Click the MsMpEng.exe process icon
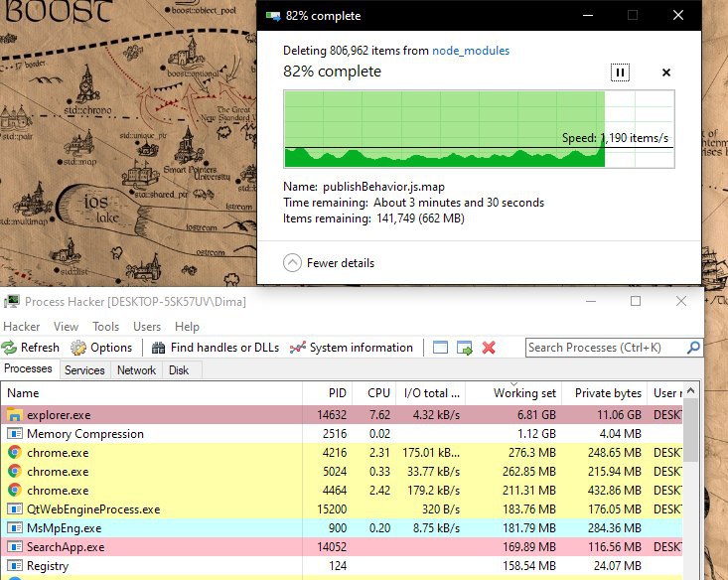 [15, 528]
